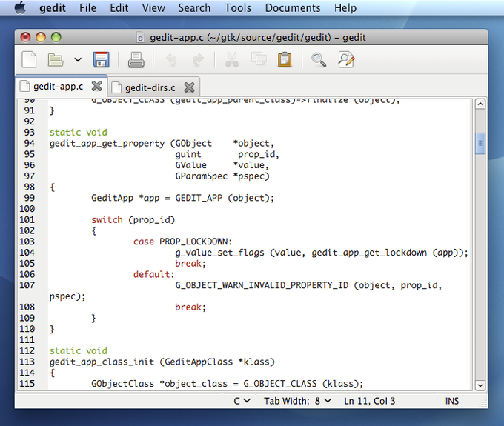504x426 pixels.
Task: Expand the recent files dropdown arrow
Action: (x=78, y=60)
